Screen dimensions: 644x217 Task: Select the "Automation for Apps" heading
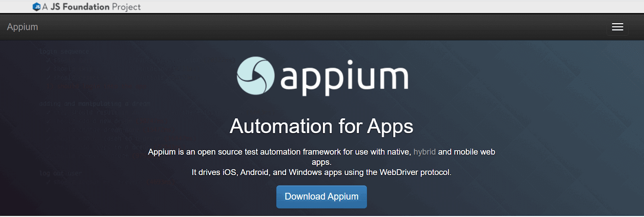tap(321, 126)
